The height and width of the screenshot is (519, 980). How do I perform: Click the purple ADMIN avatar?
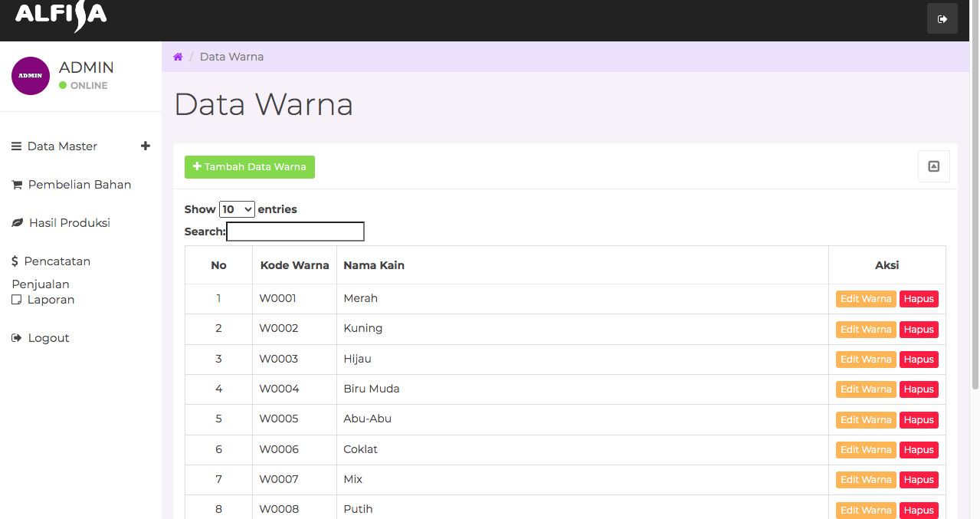[x=31, y=76]
